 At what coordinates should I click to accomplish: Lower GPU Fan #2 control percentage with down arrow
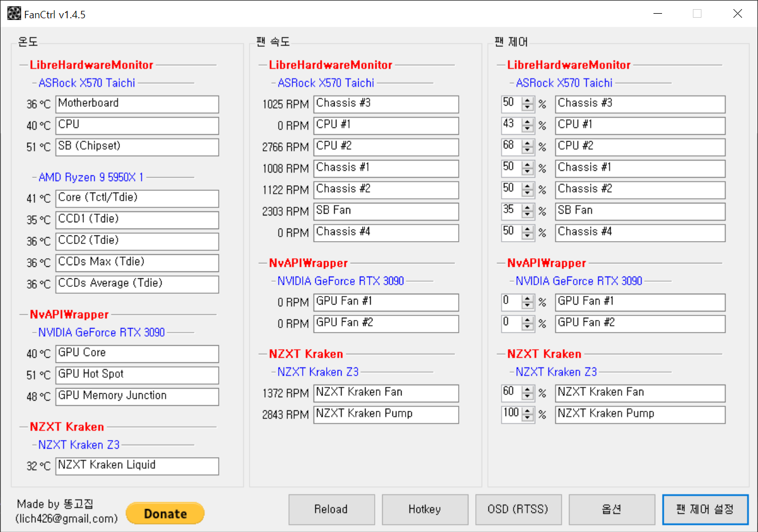(x=528, y=327)
